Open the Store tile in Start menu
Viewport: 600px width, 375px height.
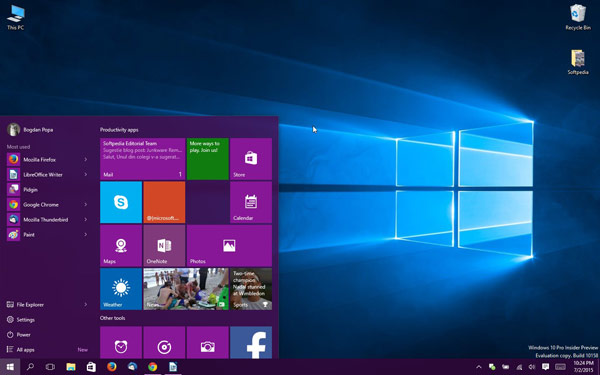(251, 159)
